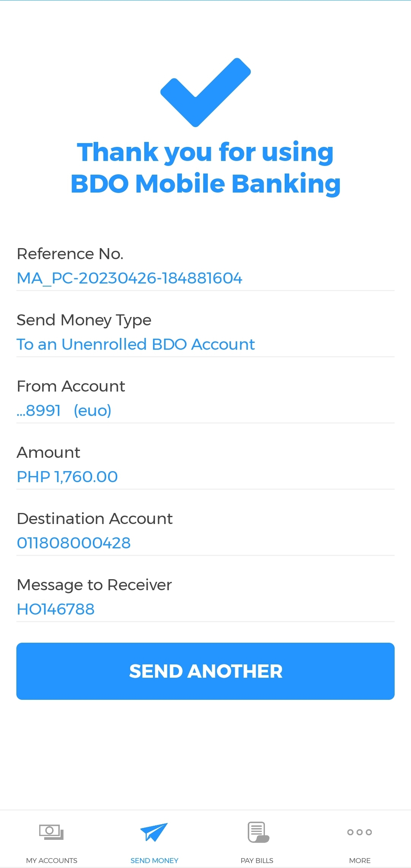The height and width of the screenshot is (868, 411).
Task: Switch to the PAY BILLS tab label
Action: [257, 860]
